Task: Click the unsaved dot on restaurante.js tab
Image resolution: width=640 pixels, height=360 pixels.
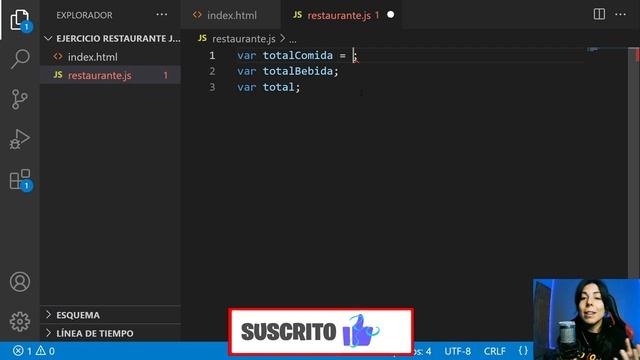Action: (391, 15)
